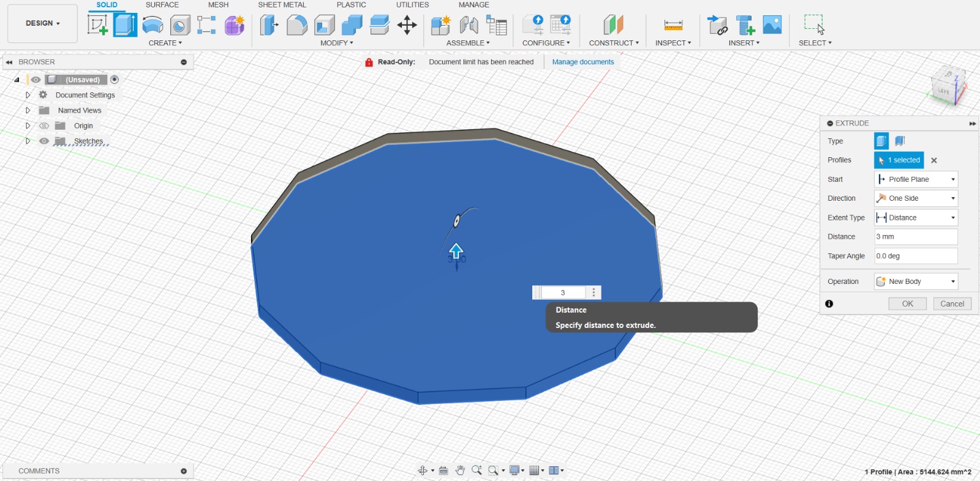Screen dimensions: 980x481
Task: Clear the selected Profiles with X
Action: [934, 160]
